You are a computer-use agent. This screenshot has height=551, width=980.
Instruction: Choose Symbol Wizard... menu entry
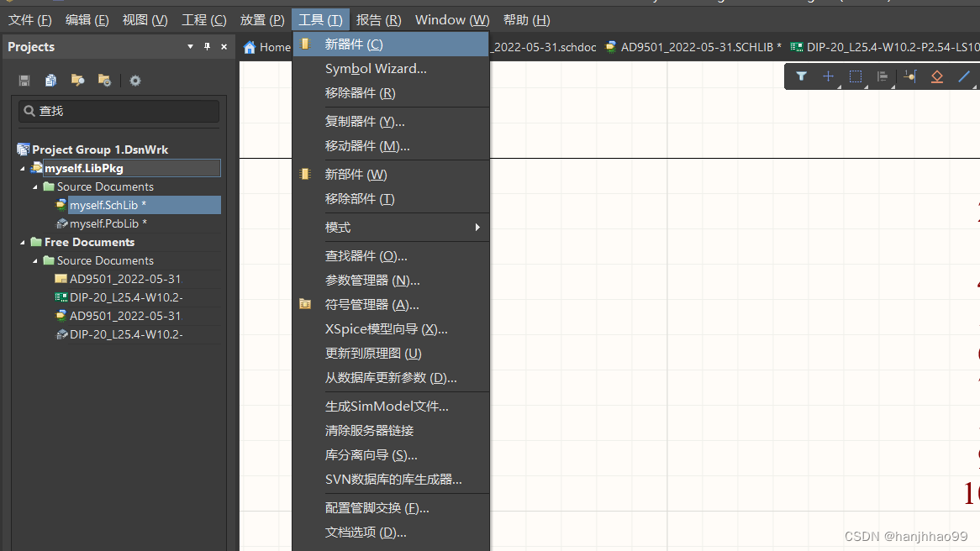point(391,69)
